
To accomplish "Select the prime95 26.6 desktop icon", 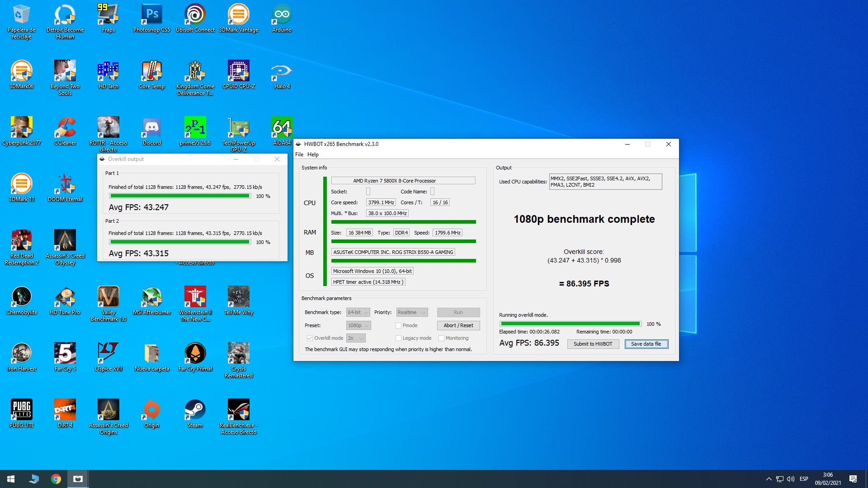I will coord(195,131).
